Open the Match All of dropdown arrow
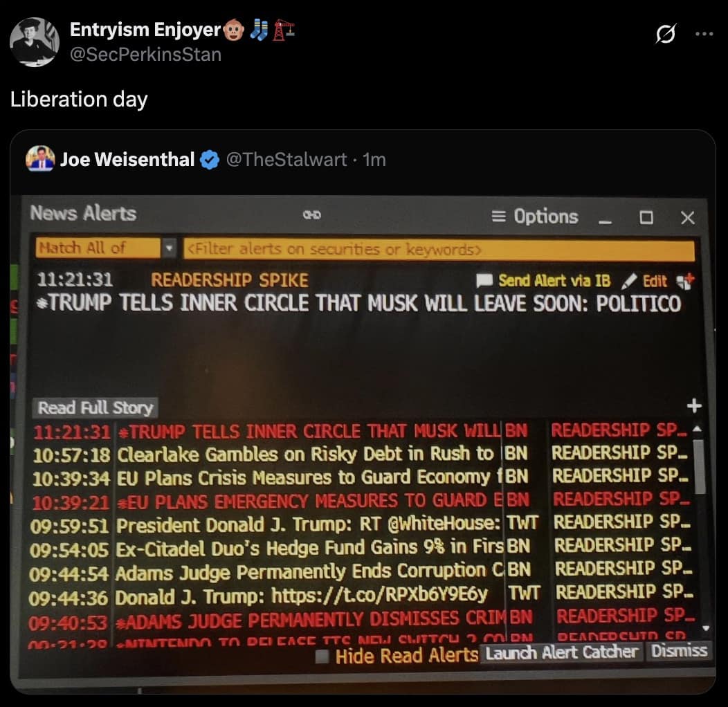 pyautogui.click(x=169, y=248)
